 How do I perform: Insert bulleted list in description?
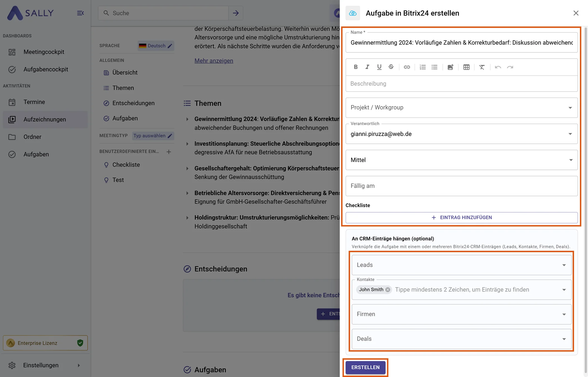[434, 67]
